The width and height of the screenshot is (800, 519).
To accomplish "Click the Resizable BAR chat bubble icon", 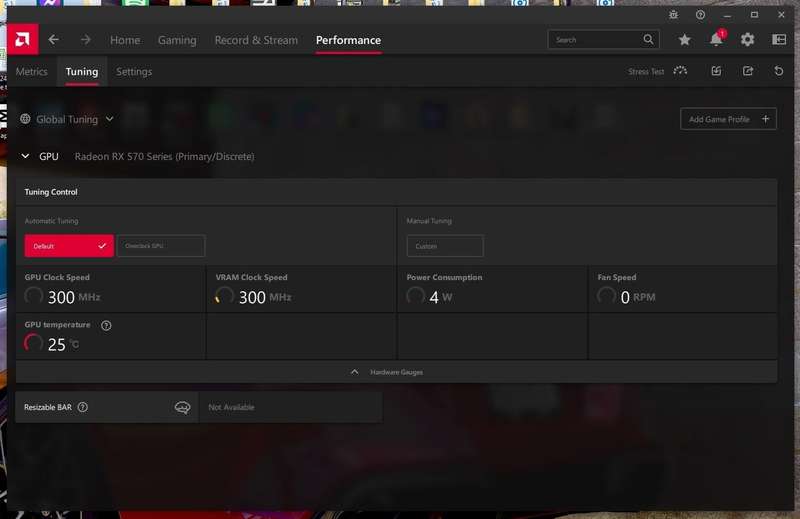I will point(182,407).
